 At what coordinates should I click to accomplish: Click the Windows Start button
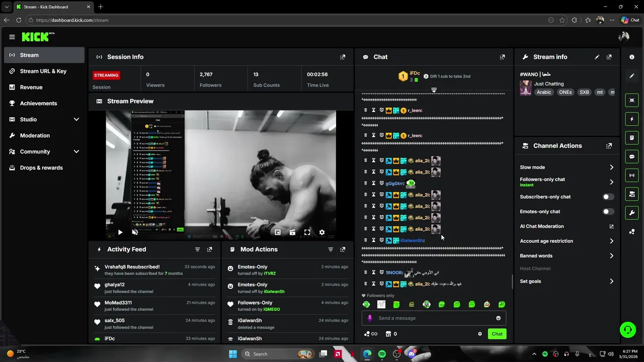click(233, 354)
